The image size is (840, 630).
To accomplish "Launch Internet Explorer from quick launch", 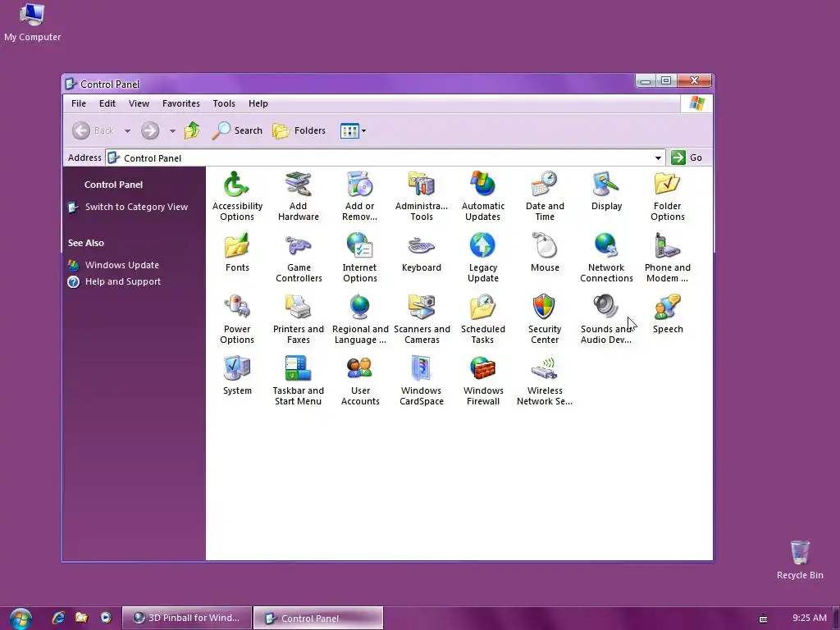I will 58,618.
